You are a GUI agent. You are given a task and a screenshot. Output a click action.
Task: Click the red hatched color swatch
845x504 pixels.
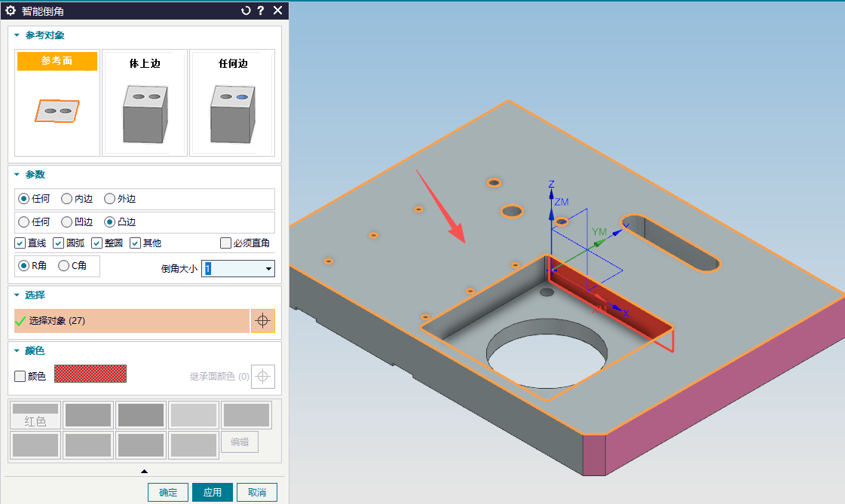[90, 374]
